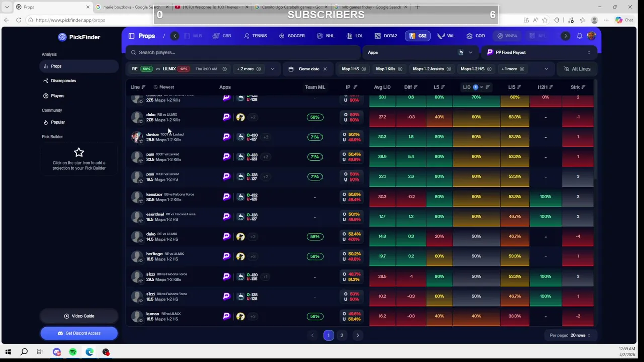The image size is (644, 362).
Task: Switch to the COD sport tab
Action: (475, 36)
